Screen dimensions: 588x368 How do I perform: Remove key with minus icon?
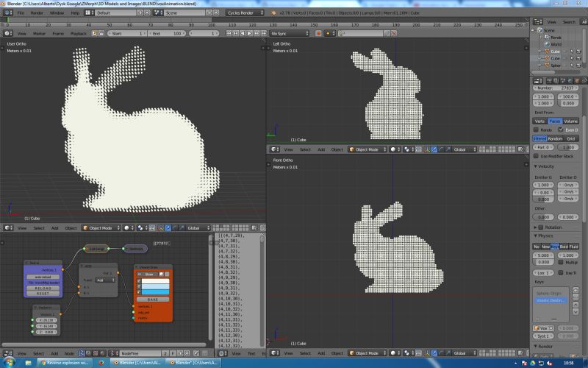[576, 297]
